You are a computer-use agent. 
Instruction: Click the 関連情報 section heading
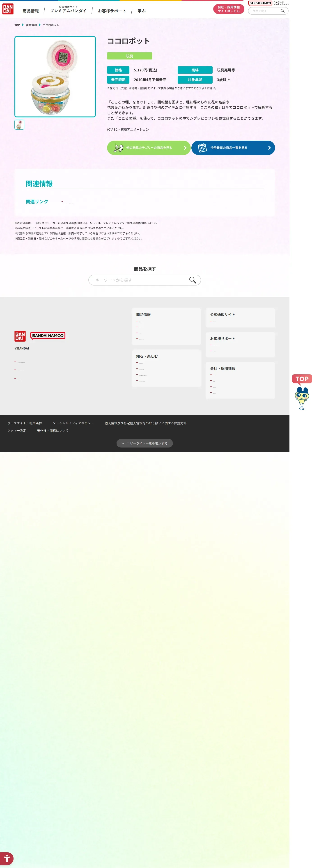[x=39, y=184]
